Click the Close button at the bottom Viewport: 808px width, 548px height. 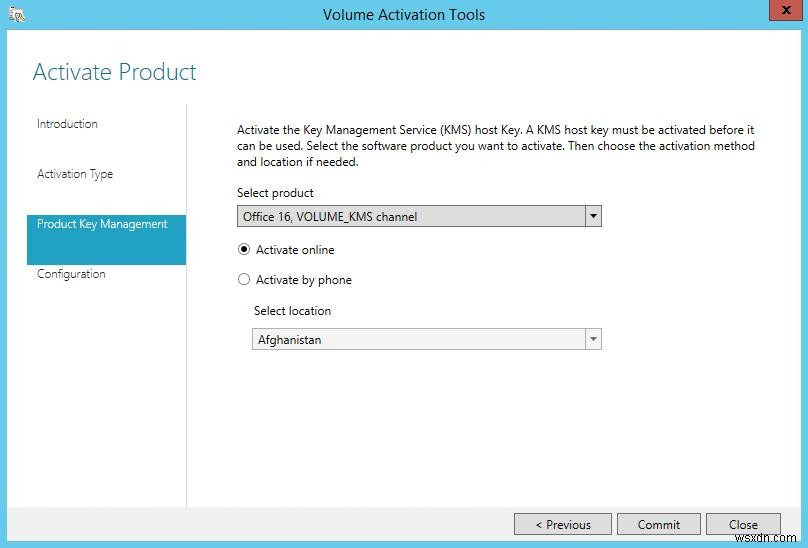click(x=743, y=524)
